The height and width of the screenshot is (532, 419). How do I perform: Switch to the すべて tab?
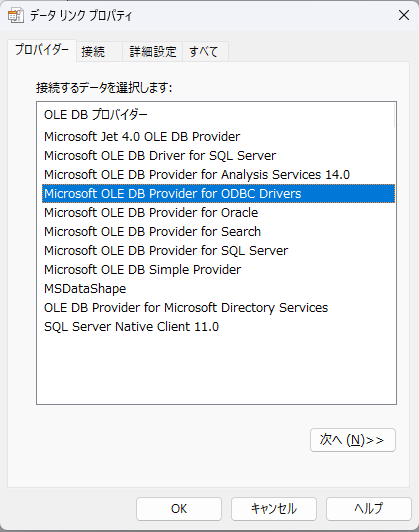pyautogui.click(x=205, y=52)
